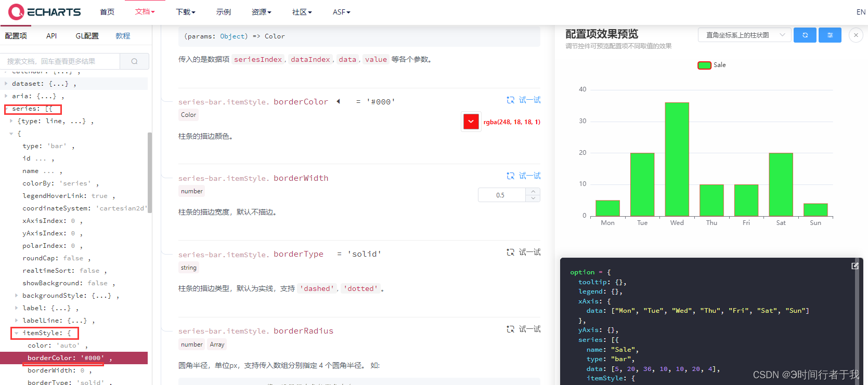The width and height of the screenshot is (868, 385).
Task: Select legendHoverLink tree item
Action: [69, 196]
